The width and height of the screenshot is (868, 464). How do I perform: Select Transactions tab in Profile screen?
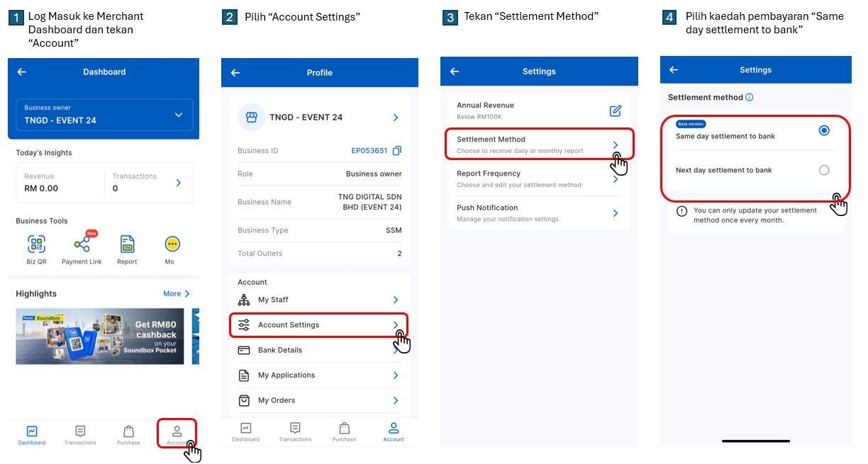coord(295,432)
